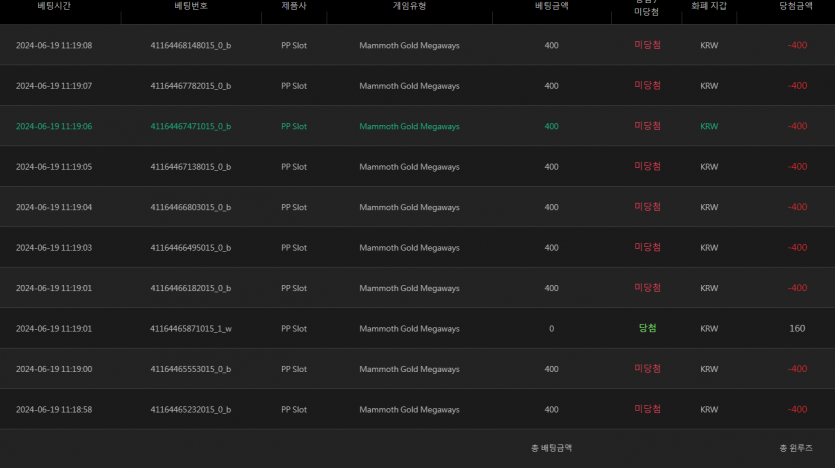Click 미당첨 status in the 11:18:58 row
This screenshot has height=468, width=835.
[x=648, y=409]
